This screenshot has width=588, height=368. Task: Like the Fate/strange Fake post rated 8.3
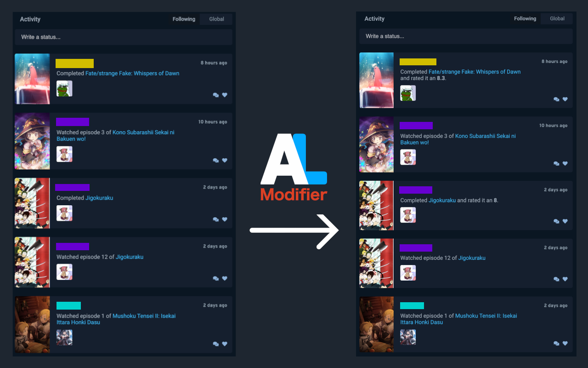[565, 99]
